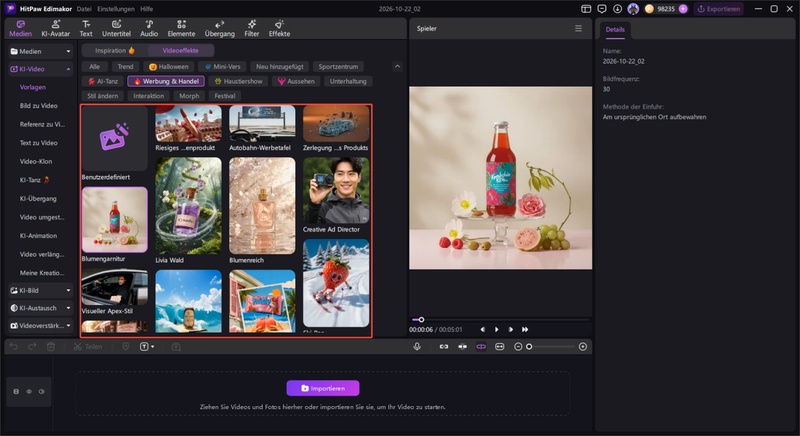Click the zoom-in plus icon on timeline

[583, 347]
